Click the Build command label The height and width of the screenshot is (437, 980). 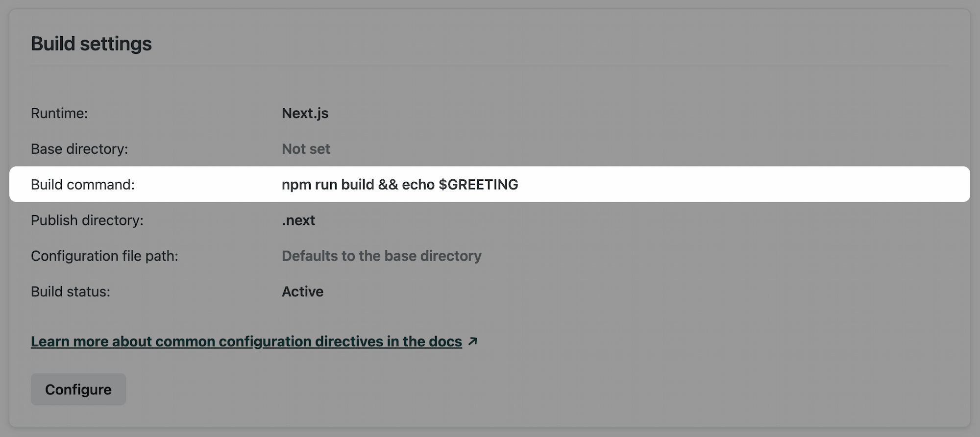83,185
